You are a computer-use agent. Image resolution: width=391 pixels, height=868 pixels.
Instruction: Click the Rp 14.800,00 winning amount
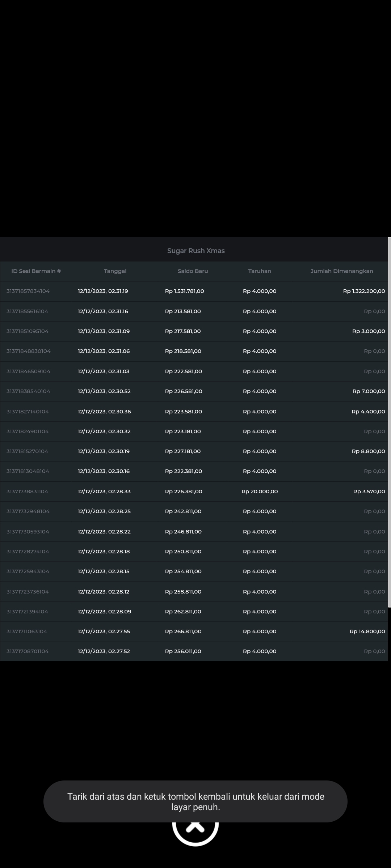click(x=367, y=631)
